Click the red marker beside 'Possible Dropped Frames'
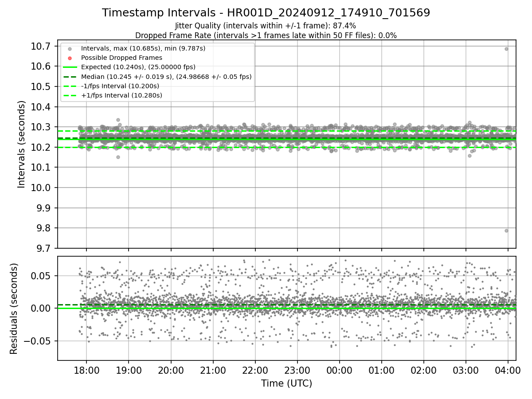Image resolution: width=532 pixels, height=399 pixels. click(x=70, y=58)
